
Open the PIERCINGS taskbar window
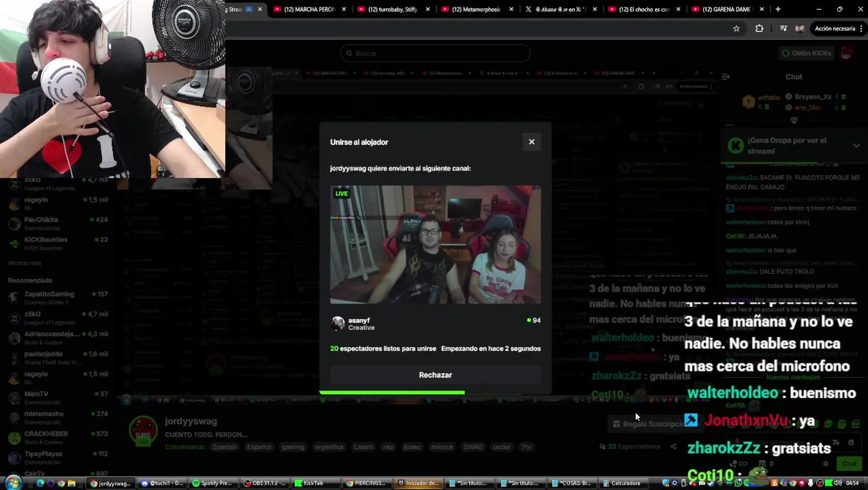(x=366, y=483)
